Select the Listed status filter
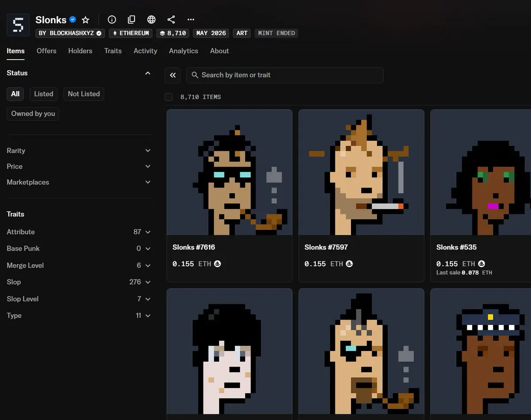 click(x=44, y=94)
